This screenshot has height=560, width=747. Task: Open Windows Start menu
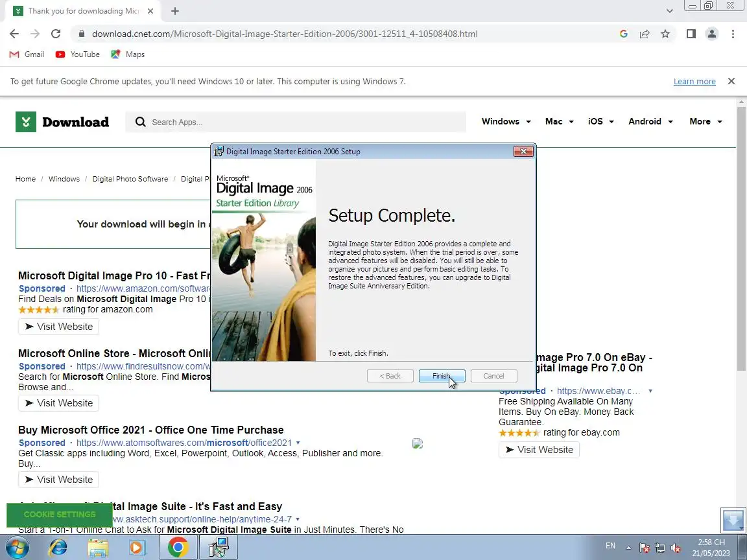(x=17, y=548)
